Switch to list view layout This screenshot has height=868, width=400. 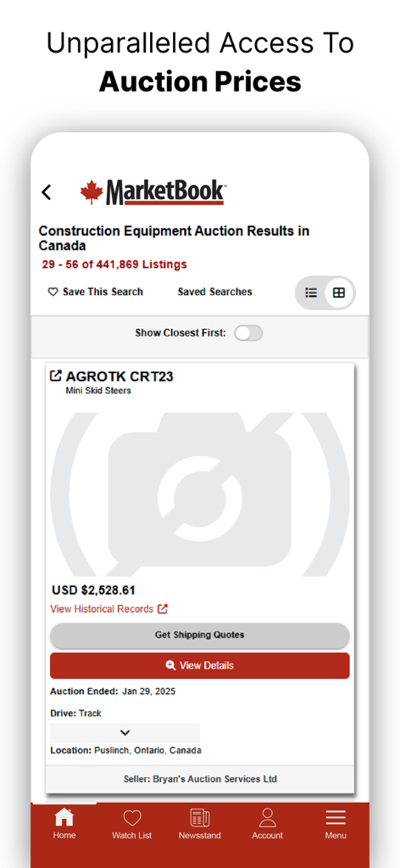pos(312,292)
